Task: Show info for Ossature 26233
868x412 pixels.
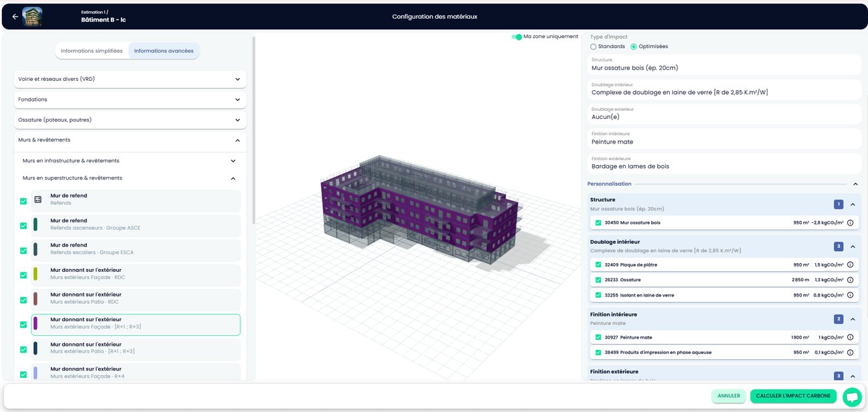Action: pos(850,280)
